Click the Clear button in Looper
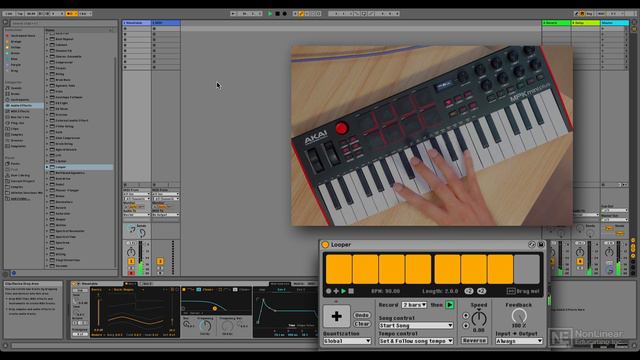 click(x=362, y=324)
